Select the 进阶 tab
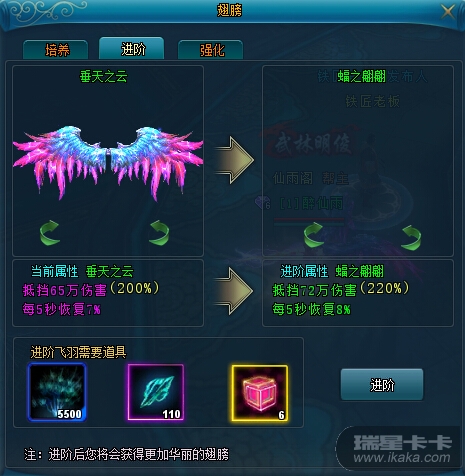 tap(132, 49)
